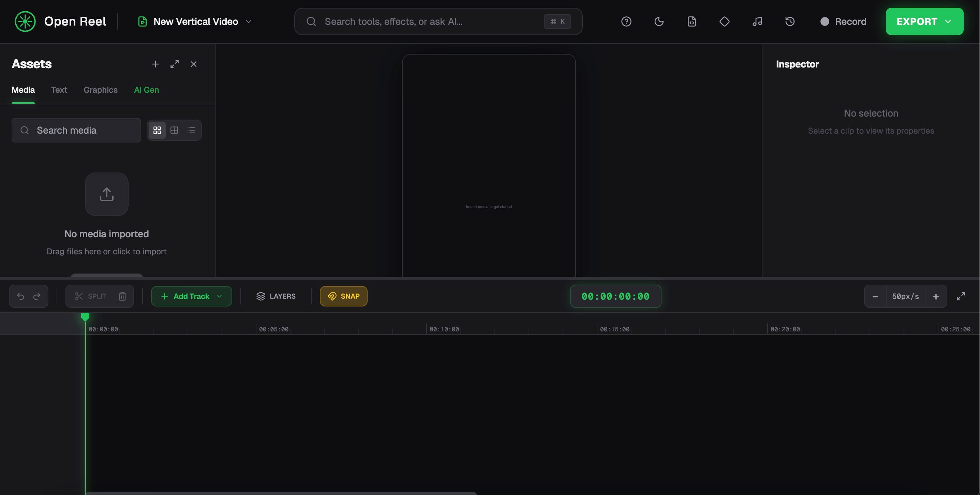Click the moon dark mode icon
The height and width of the screenshot is (495, 980).
pyautogui.click(x=659, y=22)
